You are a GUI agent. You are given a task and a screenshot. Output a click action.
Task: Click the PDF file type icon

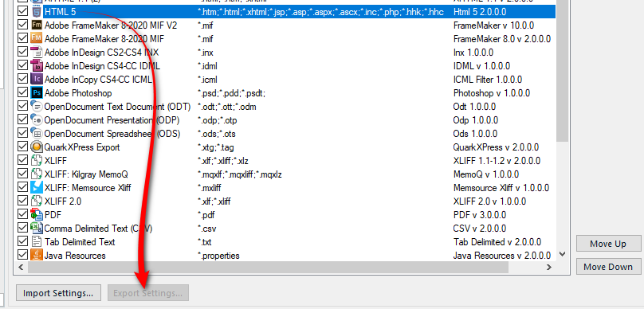point(36,215)
